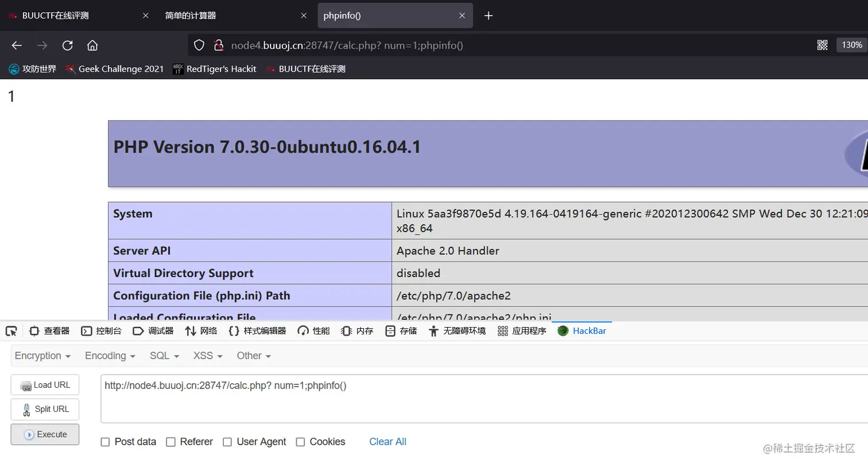This screenshot has width=868, height=467.
Task: Open the 查看器 inspector panel
Action: [49, 331]
